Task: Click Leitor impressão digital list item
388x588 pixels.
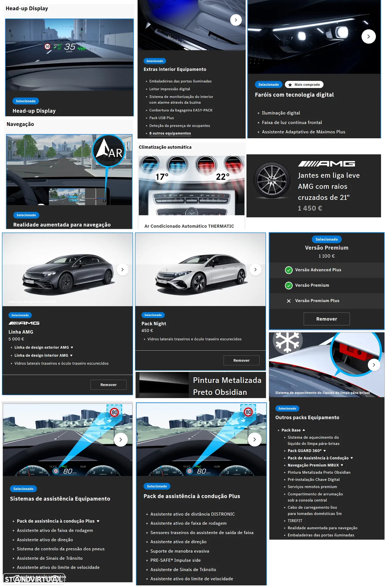Action: pyautogui.click(x=169, y=89)
